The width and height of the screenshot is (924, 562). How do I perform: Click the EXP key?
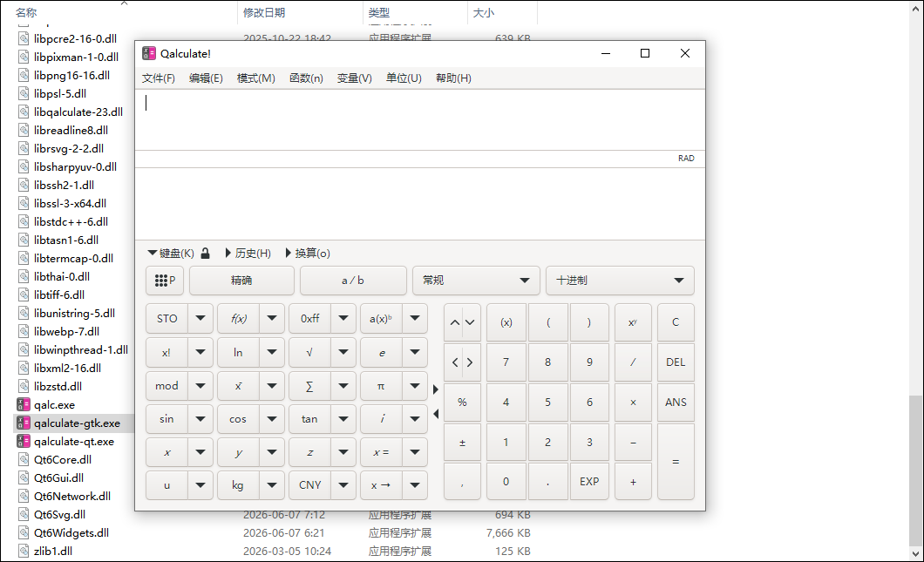589,482
